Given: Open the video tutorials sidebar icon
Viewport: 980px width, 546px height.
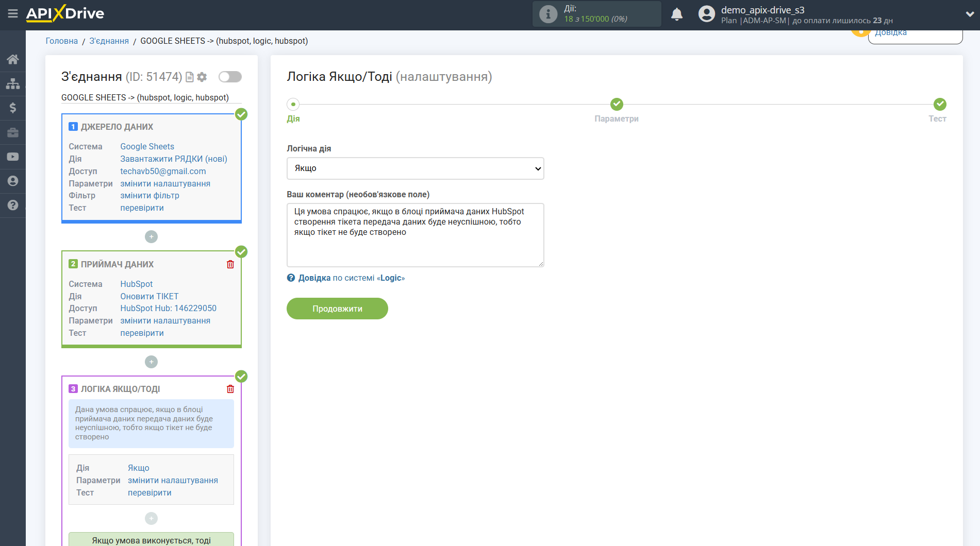Looking at the screenshot, I should [13, 157].
